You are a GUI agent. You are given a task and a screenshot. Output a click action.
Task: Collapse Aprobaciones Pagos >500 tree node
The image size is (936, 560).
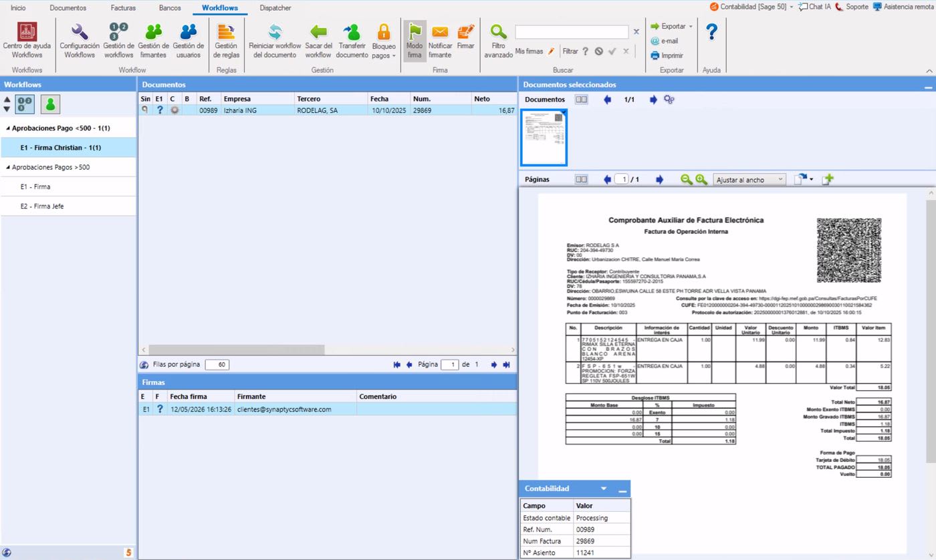[9, 168]
